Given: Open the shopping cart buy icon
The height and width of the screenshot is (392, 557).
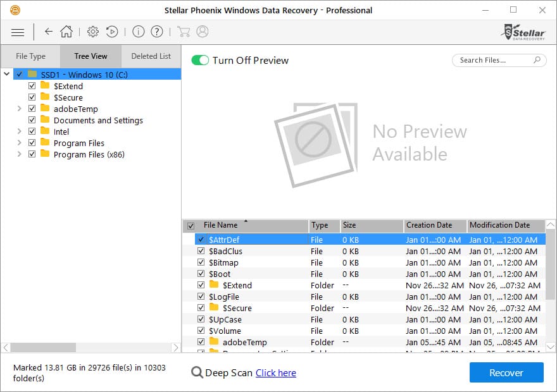Looking at the screenshot, I should pyautogui.click(x=184, y=32).
